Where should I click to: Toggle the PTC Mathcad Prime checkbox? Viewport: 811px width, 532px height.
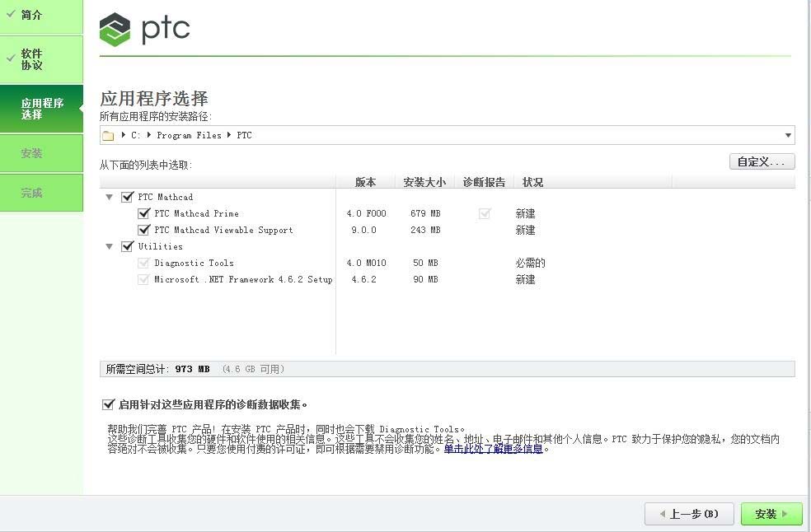click(143, 213)
